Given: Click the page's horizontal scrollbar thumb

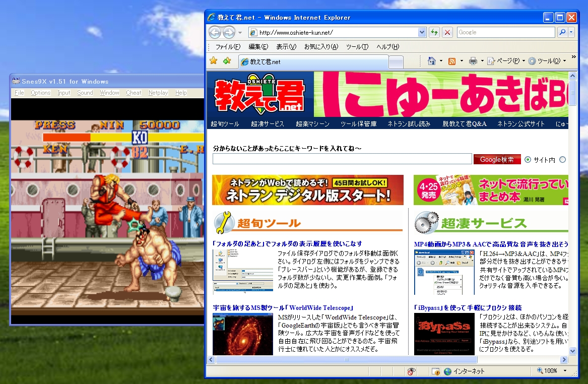Looking at the screenshot, I should tap(347, 360).
